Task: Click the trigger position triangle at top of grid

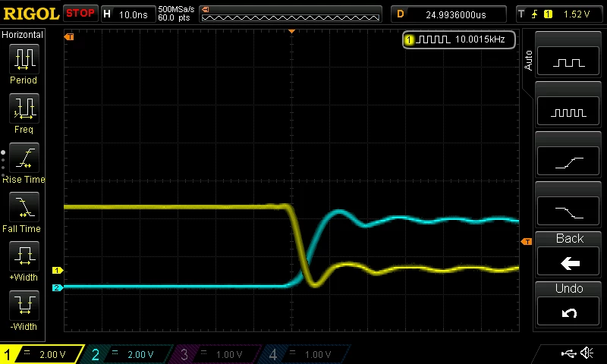Action: 292,31
